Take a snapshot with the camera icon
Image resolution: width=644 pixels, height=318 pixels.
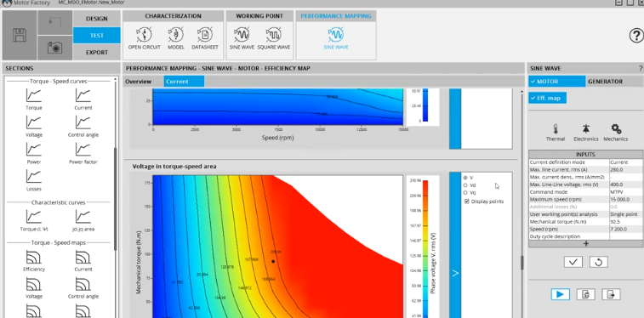point(54,48)
